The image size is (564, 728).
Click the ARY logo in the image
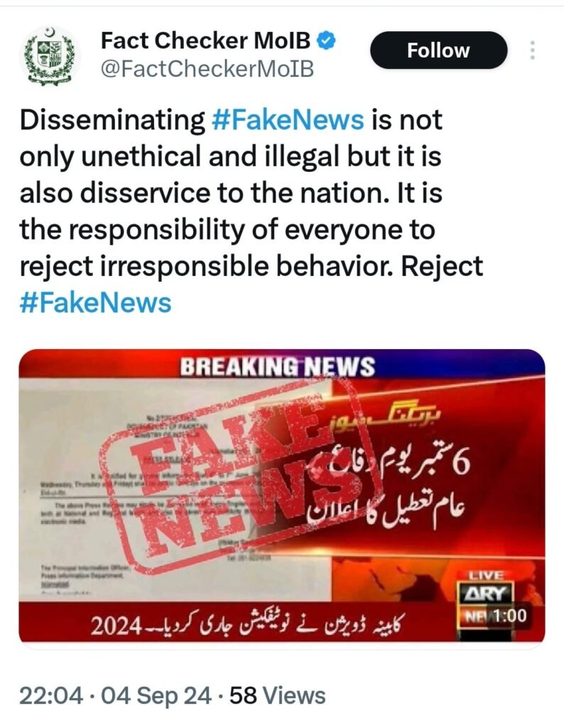485,594
